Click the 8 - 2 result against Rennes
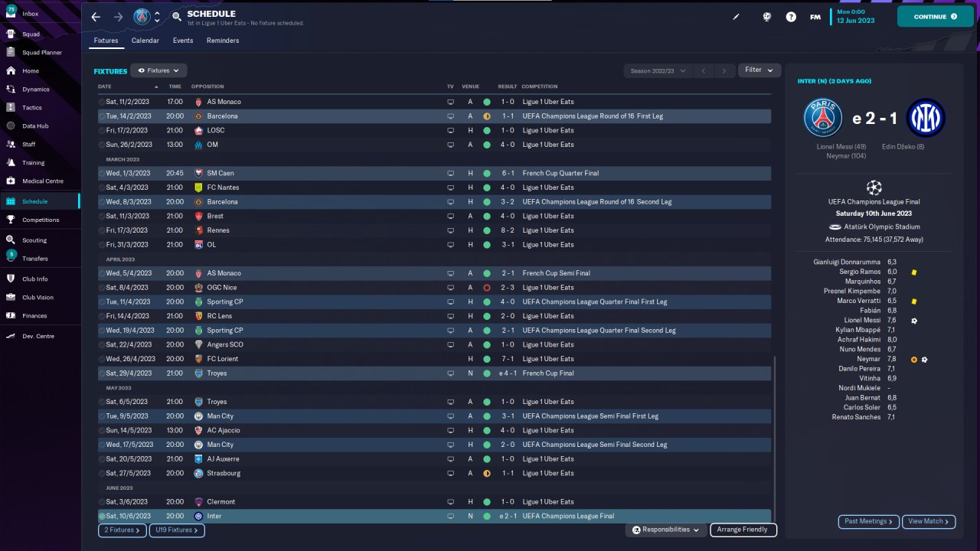 507,230
